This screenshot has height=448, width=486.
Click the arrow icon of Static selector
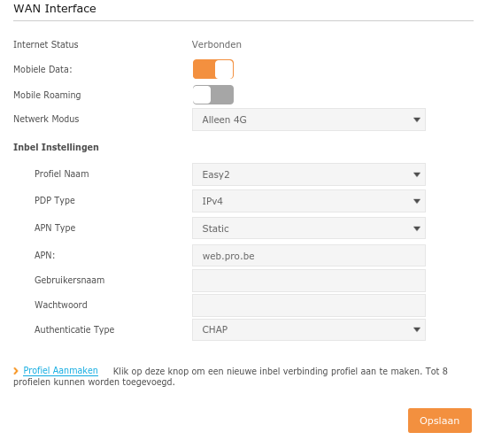(x=417, y=228)
